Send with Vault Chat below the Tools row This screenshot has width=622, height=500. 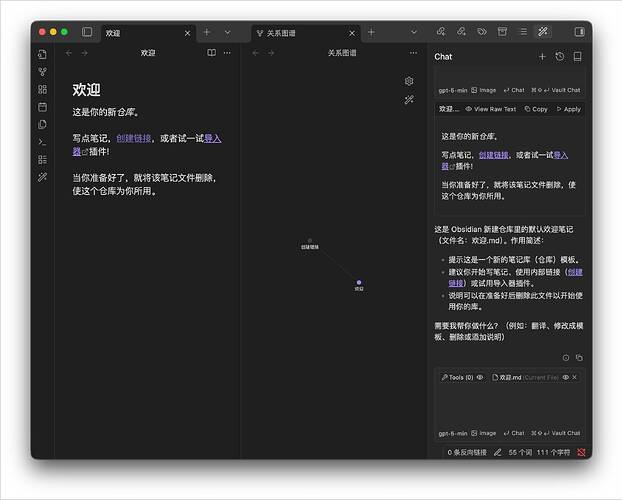555,433
